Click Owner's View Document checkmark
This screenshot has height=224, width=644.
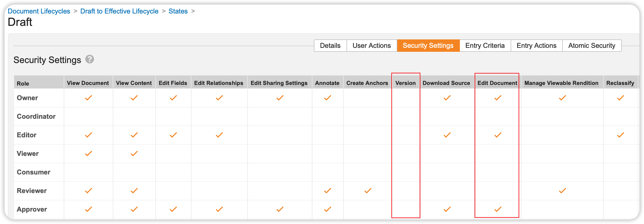[x=89, y=98]
